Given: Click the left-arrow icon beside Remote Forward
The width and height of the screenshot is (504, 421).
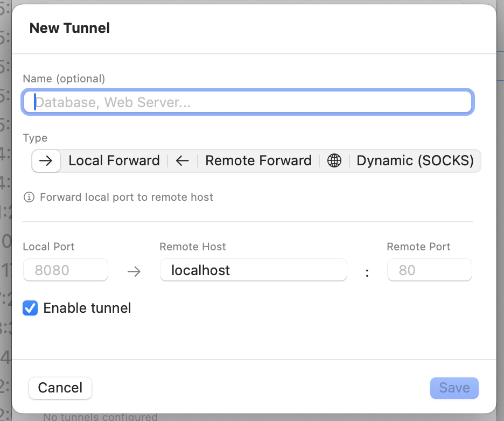Looking at the screenshot, I should point(181,160).
